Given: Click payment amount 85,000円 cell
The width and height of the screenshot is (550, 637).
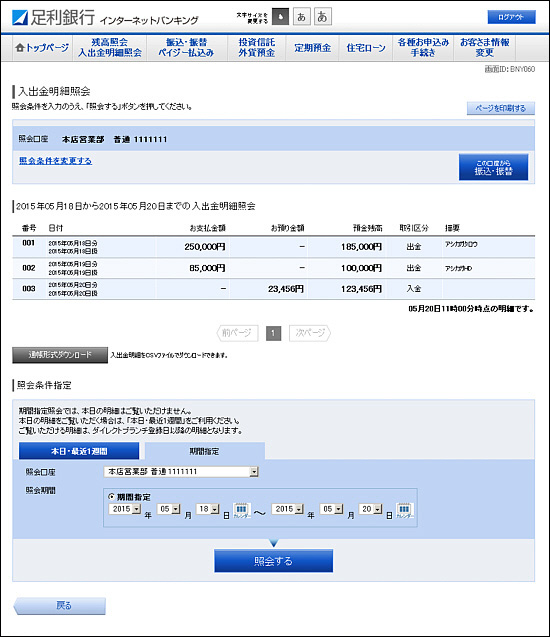Looking at the screenshot, I should click(207, 268).
